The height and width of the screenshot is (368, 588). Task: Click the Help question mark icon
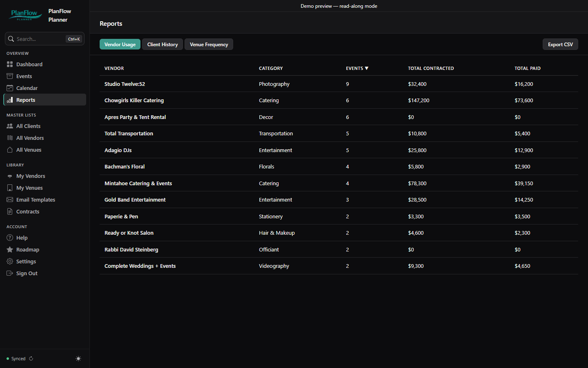[10, 238]
